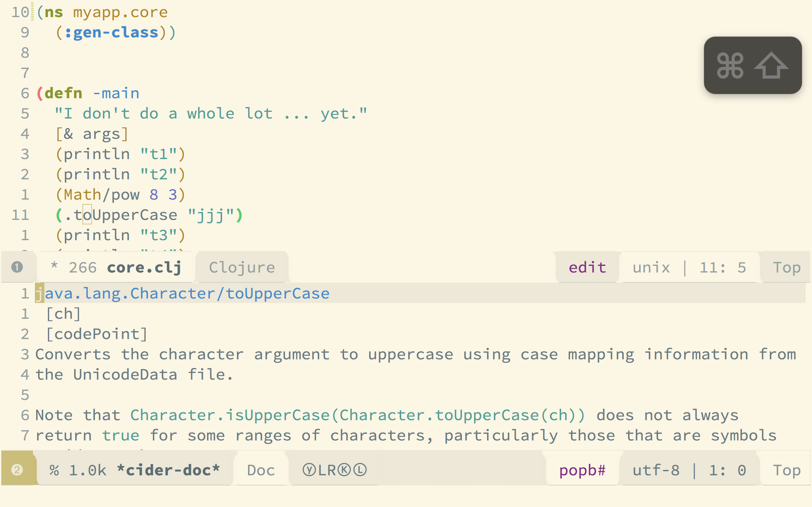The width and height of the screenshot is (812, 507).
Task: Click the popb# state indicator
Action: [582, 471]
